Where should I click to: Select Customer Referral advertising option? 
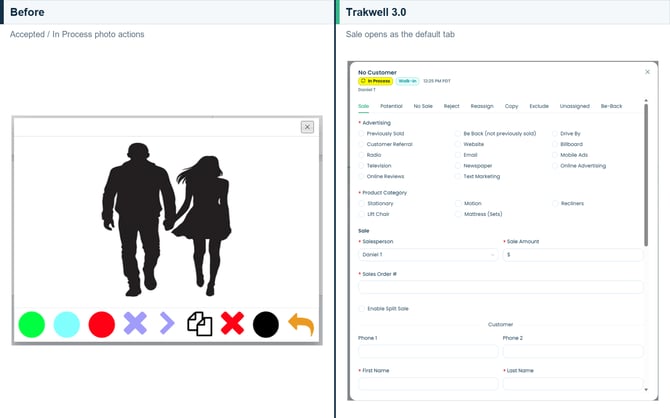click(x=362, y=144)
